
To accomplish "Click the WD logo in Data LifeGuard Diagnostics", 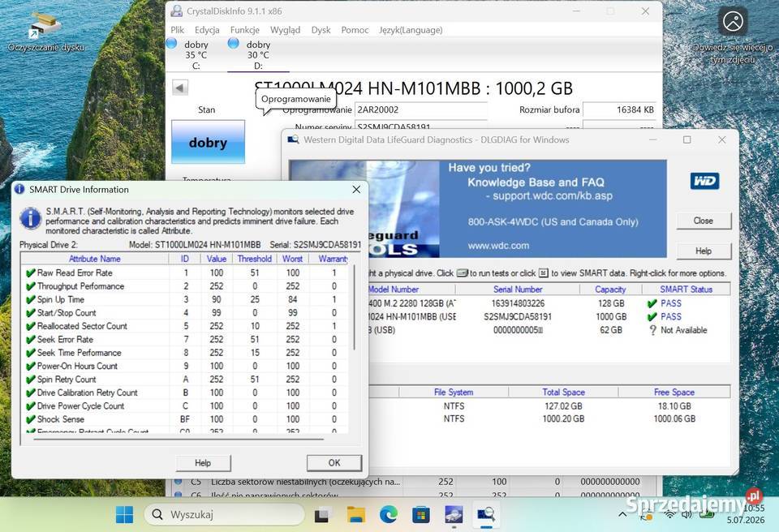I will pos(704,181).
